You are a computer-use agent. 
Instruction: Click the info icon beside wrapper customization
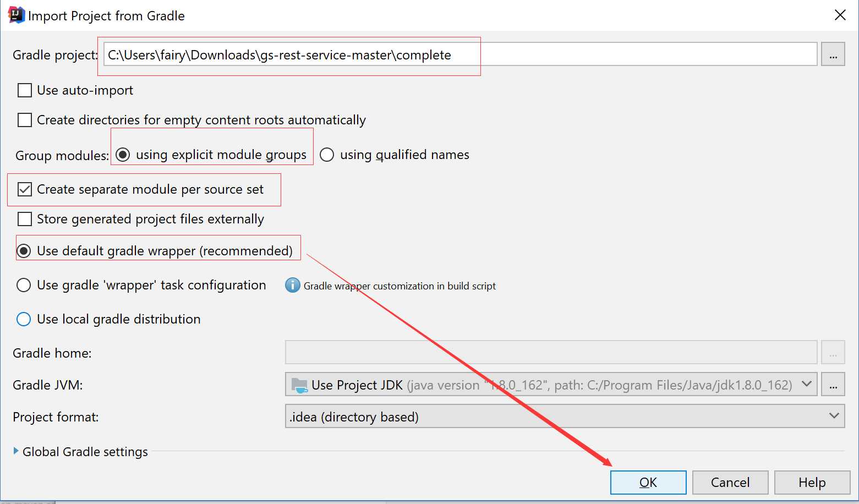(x=293, y=285)
